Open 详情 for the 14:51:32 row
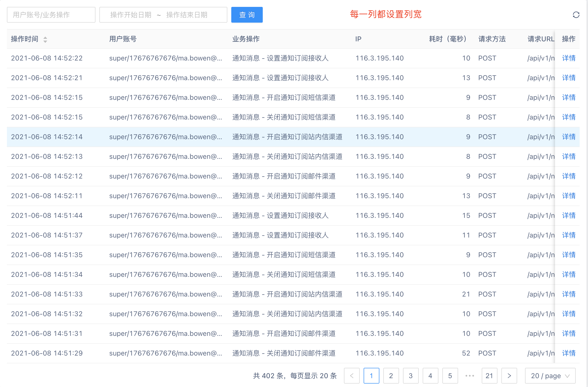588x387 pixels. 569,314
